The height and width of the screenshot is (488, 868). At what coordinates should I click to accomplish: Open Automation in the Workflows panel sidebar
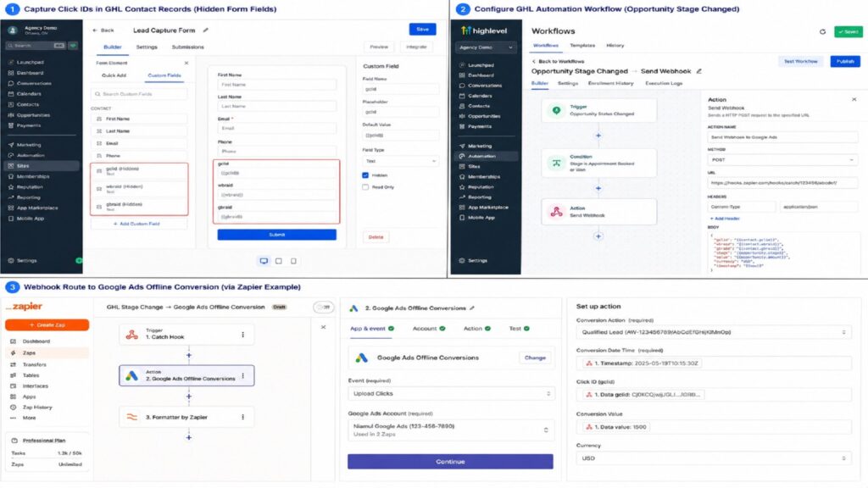pyautogui.click(x=487, y=156)
